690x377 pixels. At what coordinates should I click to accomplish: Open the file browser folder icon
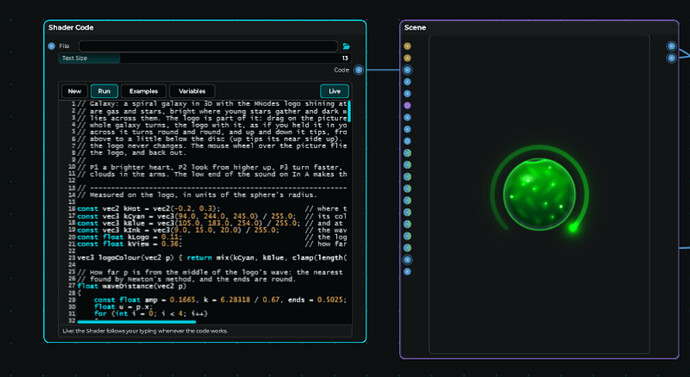346,46
